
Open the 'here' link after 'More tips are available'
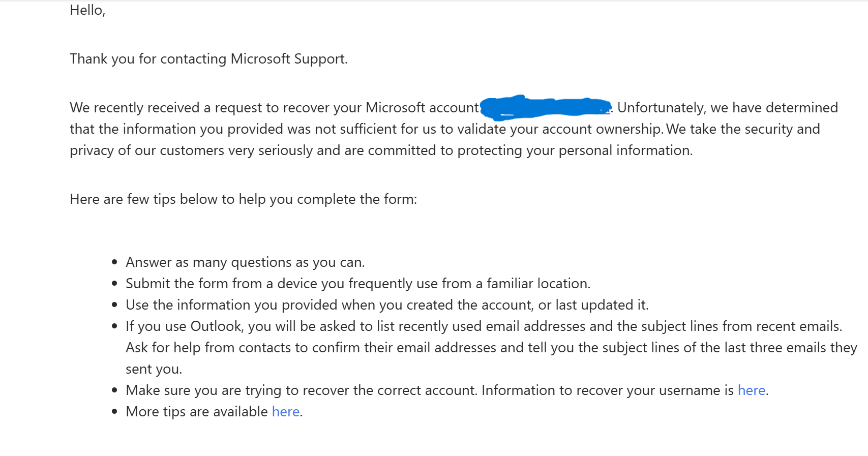286,412
